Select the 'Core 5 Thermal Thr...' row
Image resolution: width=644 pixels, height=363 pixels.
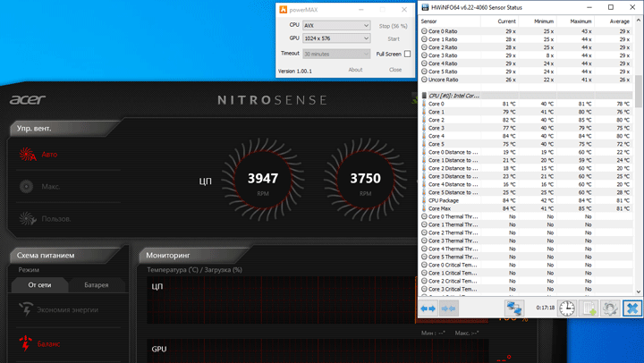[526, 257]
